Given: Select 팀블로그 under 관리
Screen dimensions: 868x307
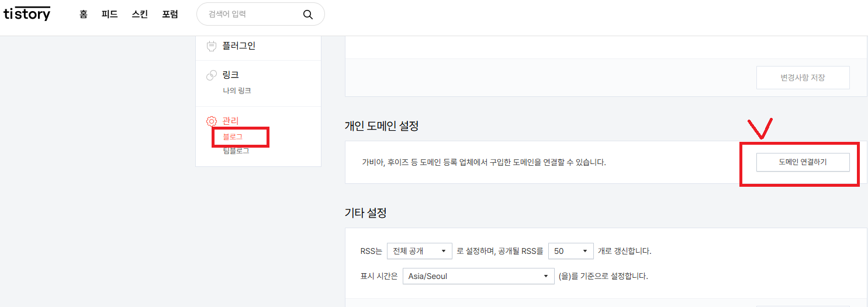Looking at the screenshot, I should [236, 151].
